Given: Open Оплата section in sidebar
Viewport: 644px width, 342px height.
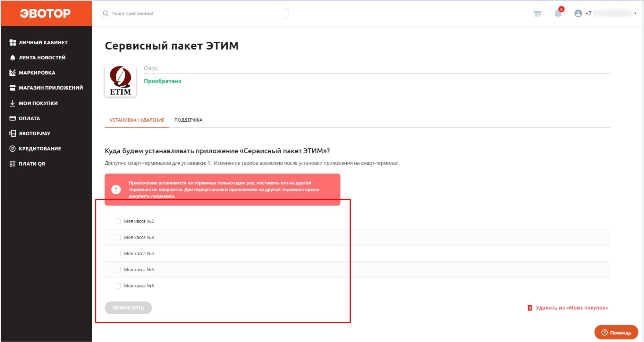Looking at the screenshot, I should (x=25, y=118).
